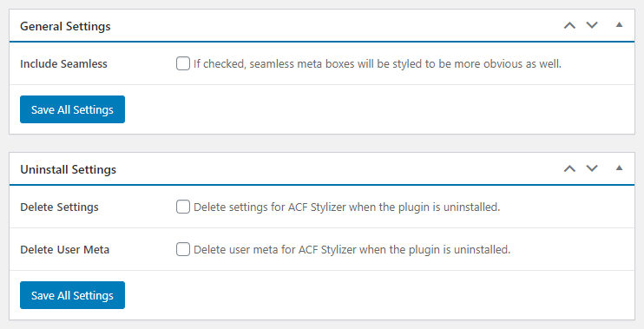Viewport: 644px width, 329px height.
Task: Collapse the General Settings panel with triangle
Action: click(x=619, y=24)
